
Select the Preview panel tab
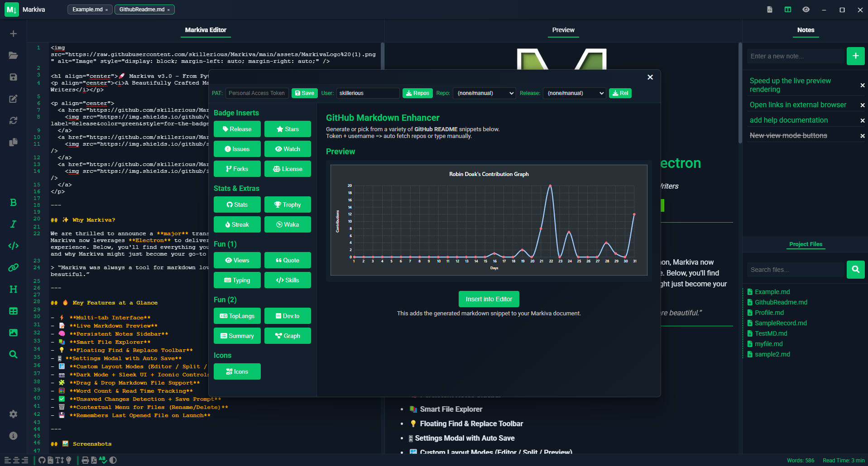pyautogui.click(x=563, y=30)
